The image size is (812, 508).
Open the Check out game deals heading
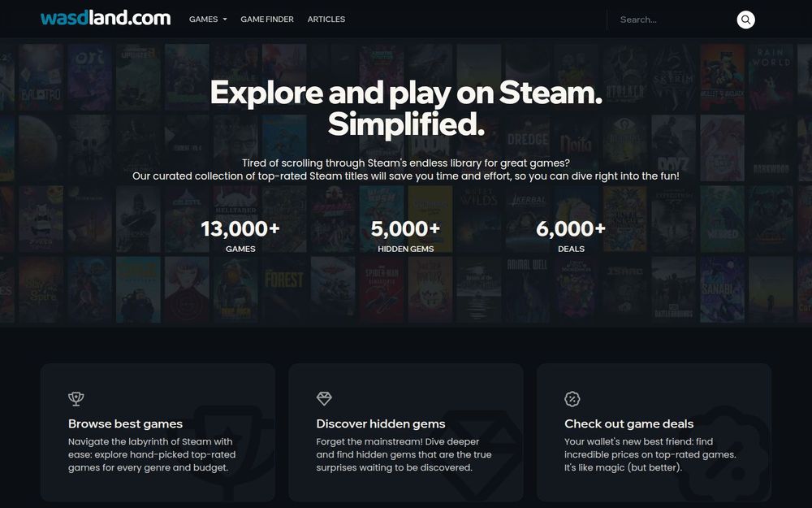click(628, 423)
